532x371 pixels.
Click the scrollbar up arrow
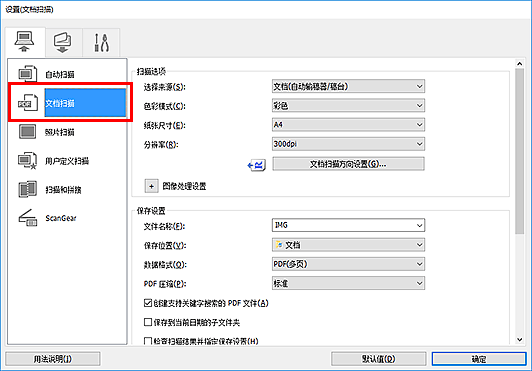click(x=519, y=63)
